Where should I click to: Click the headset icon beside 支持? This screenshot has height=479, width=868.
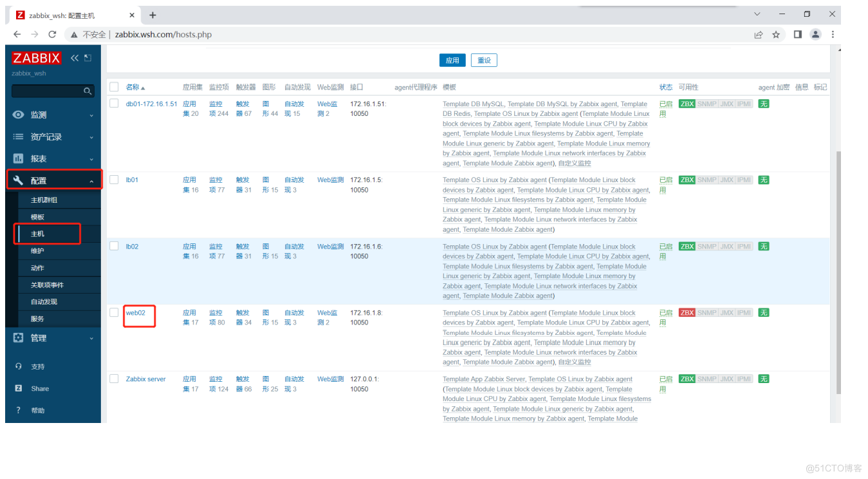click(x=18, y=366)
